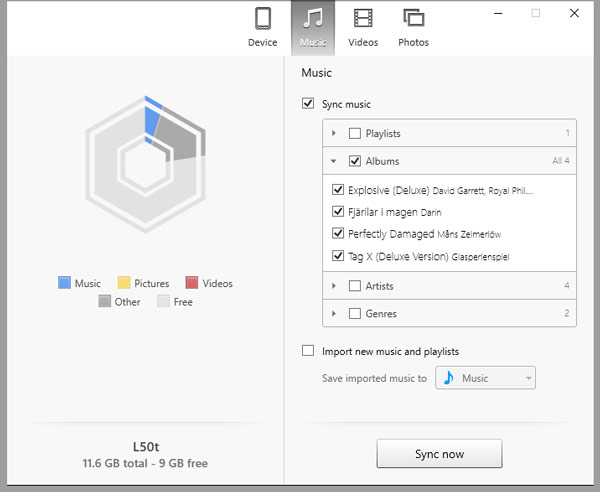The width and height of the screenshot is (600, 492).
Task: Uncheck the Perfectly Damaged album
Action: (x=337, y=234)
